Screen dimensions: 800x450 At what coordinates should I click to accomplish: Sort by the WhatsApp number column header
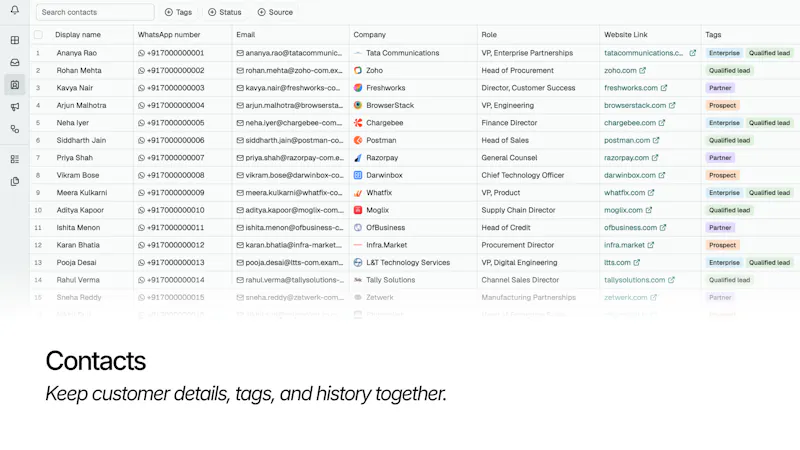(169, 35)
